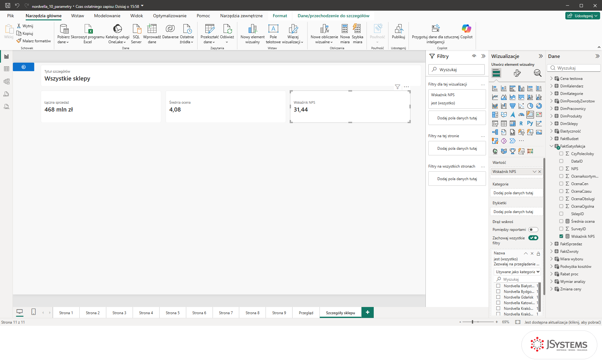Click Publikuj in the ribbon
Viewport: 602px width, 364px height.
[x=399, y=31]
